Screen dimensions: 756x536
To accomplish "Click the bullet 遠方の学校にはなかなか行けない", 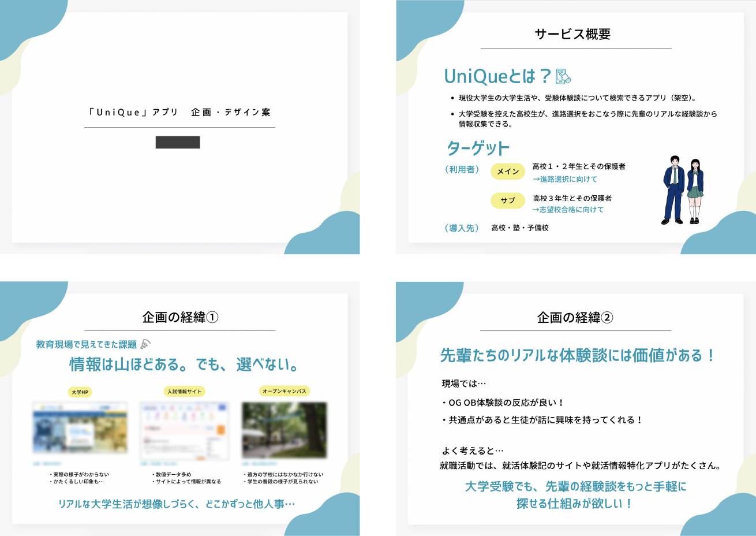I will [283, 474].
